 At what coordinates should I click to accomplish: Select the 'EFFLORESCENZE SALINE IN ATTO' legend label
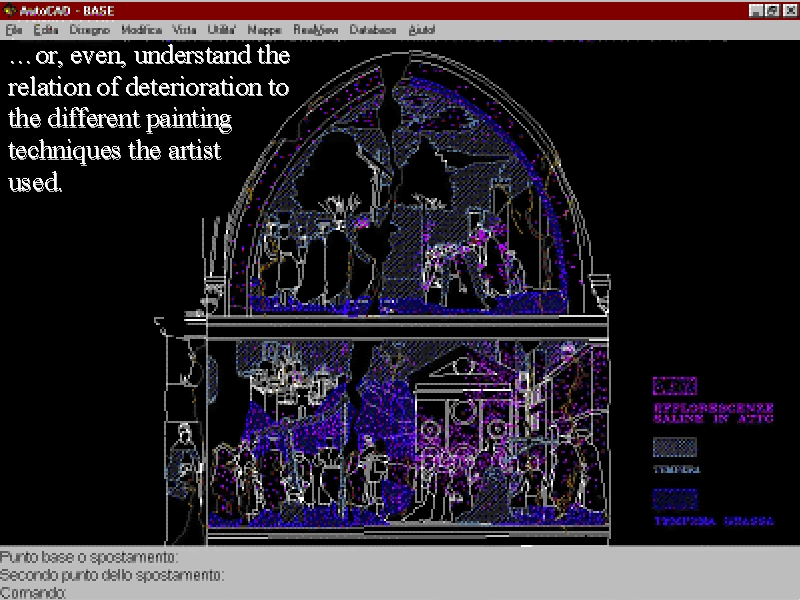tap(713, 413)
